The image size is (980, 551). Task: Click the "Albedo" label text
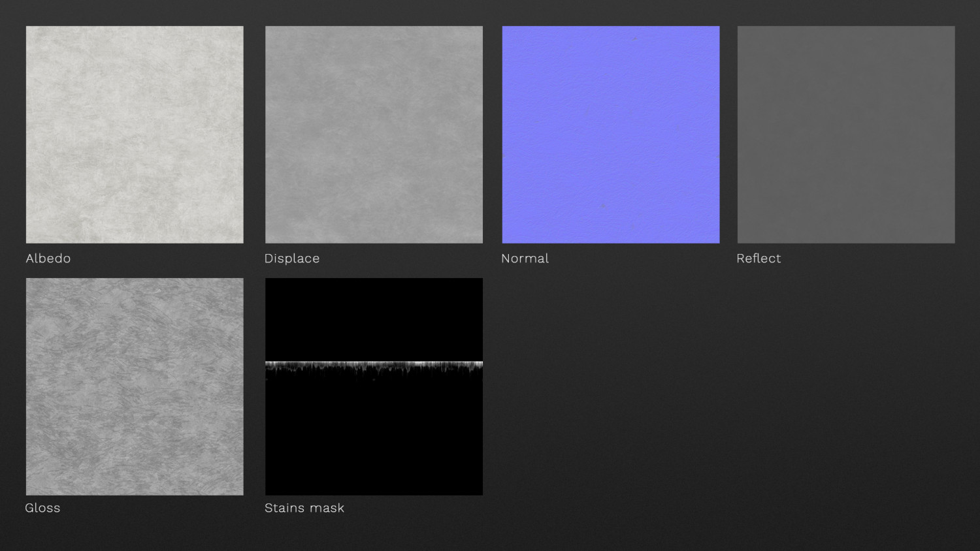pos(48,259)
